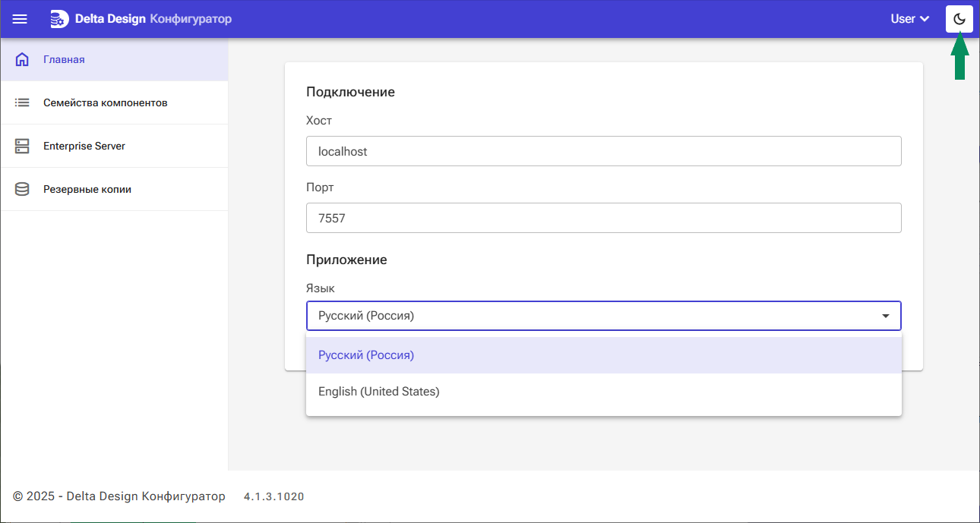This screenshot has height=523, width=980.
Task: Open Семейства компонентов section label
Action: click(x=105, y=102)
